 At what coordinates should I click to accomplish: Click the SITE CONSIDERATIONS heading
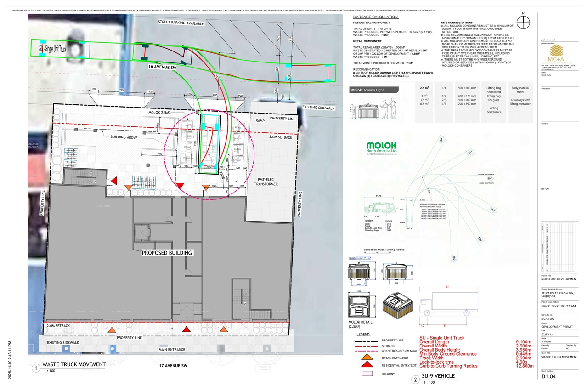[457, 23]
